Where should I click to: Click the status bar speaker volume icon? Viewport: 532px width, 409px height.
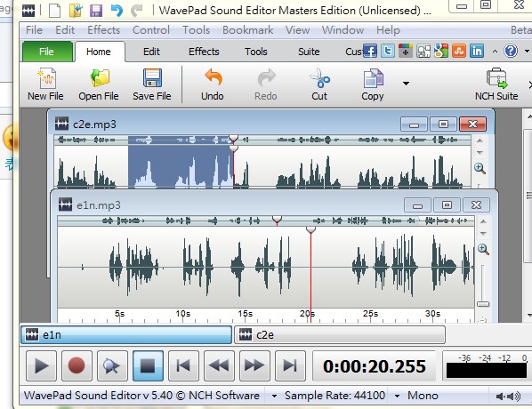click(508, 397)
